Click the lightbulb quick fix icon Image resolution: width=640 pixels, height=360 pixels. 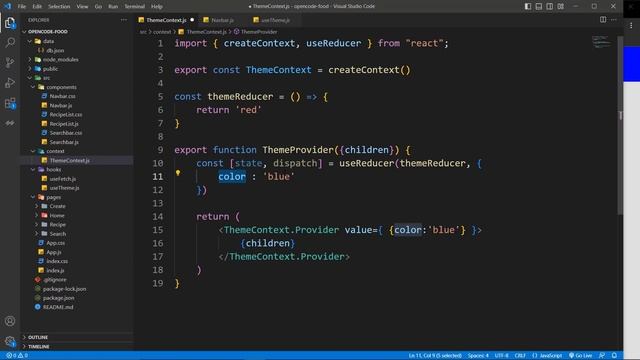[178, 173]
